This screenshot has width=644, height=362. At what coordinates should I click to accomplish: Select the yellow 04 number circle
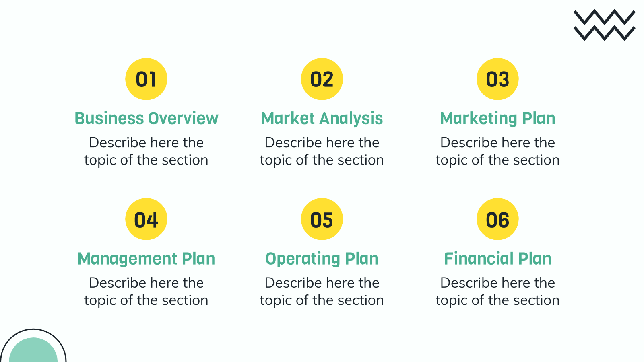pyautogui.click(x=146, y=219)
